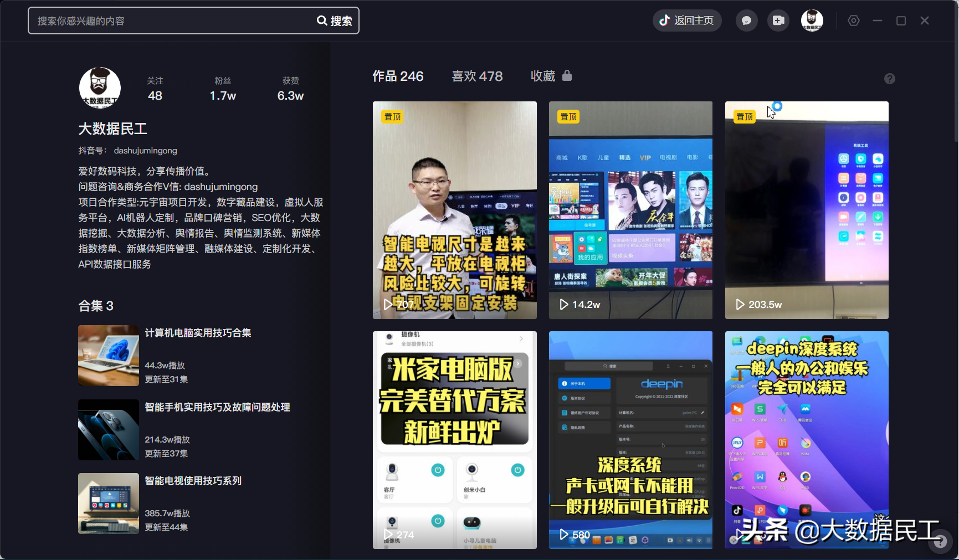959x560 pixels.
Task: Switch to the 喜欢 478 tab
Action: 477,76
